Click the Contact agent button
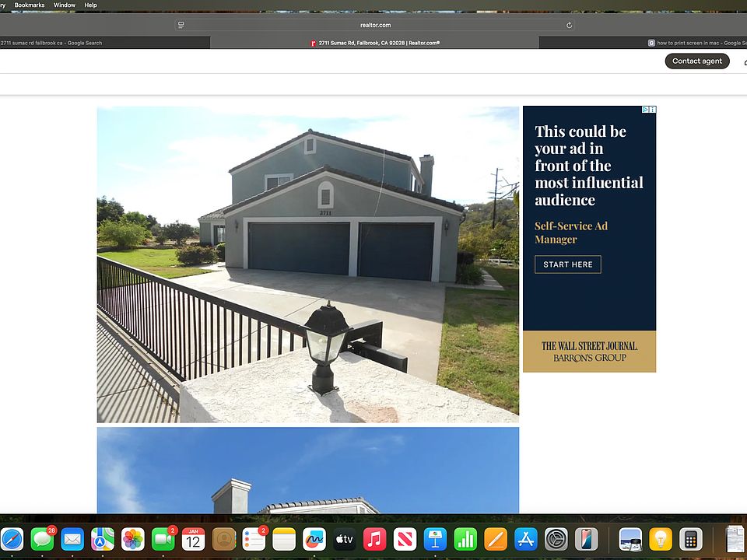Image resolution: width=747 pixels, height=560 pixels. [x=696, y=61]
